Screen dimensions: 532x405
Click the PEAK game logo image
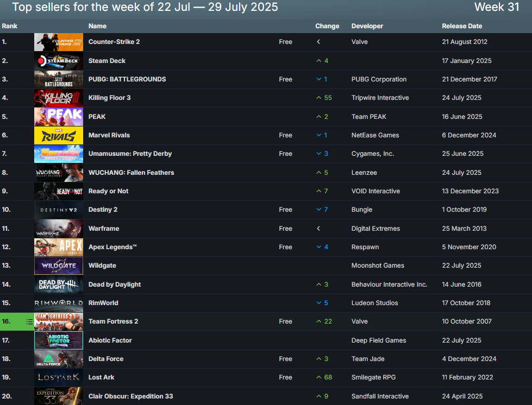point(59,117)
